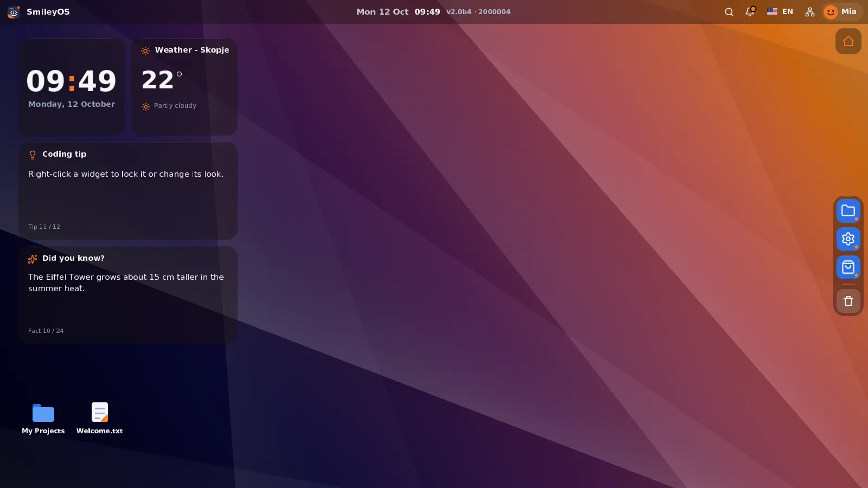Click the version v2.0b4 label
This screenshot has height=488, width=868.
click(x=478, y=12)
